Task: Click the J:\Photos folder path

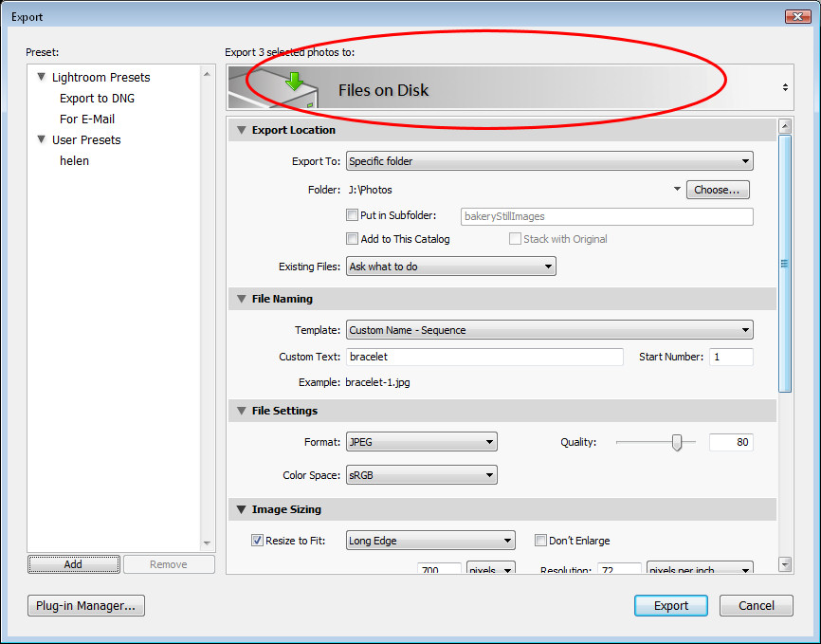Action: click(x=370, y=190)
